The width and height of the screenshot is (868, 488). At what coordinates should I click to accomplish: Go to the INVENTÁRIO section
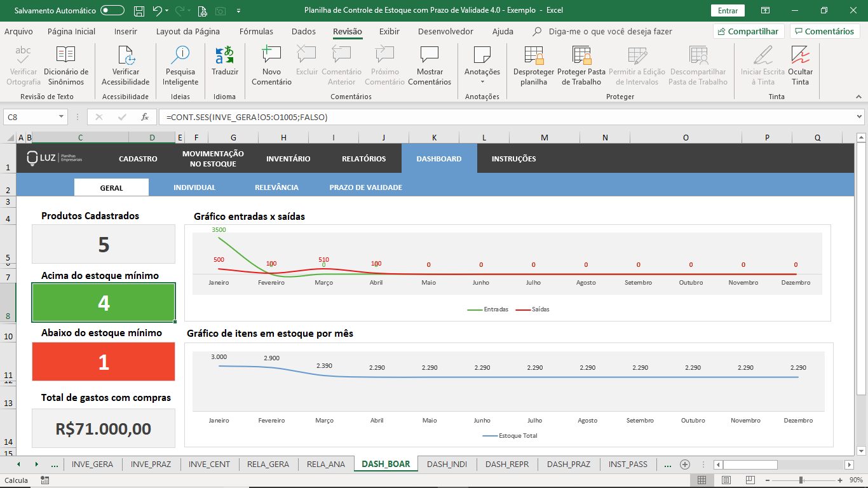coord(288,159)
